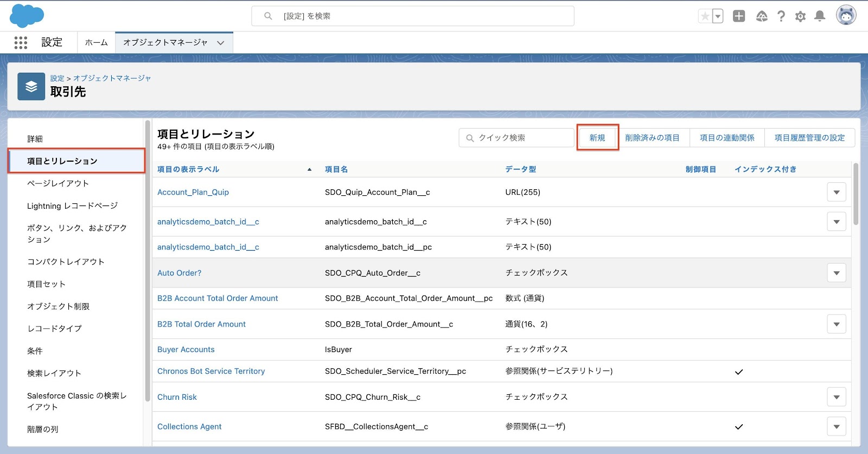Select ページレイアウト in the sidebar
The height and width of the screenshot is (454, 868).
tap(58, 183)
